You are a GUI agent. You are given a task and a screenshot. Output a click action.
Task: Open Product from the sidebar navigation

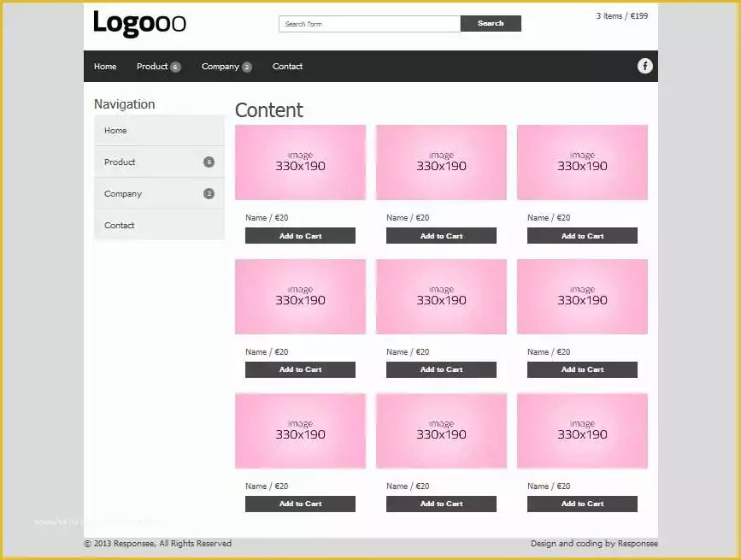(x=120, y=162)
